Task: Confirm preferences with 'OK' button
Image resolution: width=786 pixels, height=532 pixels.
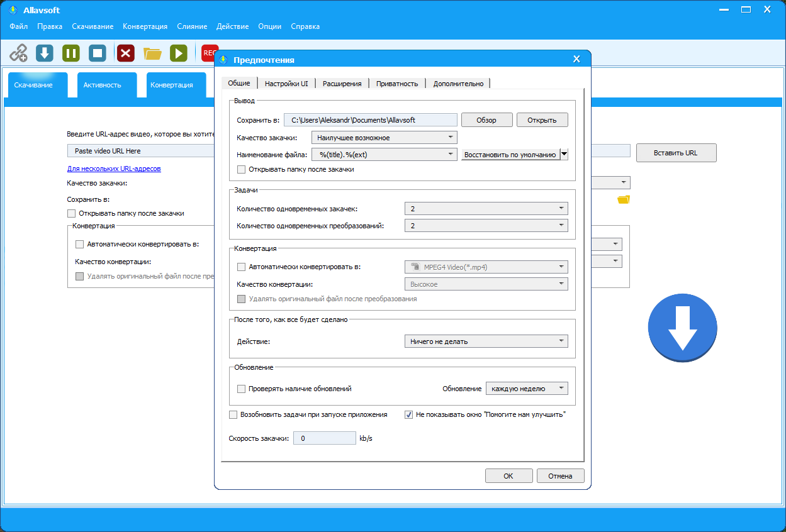Action: coord(508,476)
